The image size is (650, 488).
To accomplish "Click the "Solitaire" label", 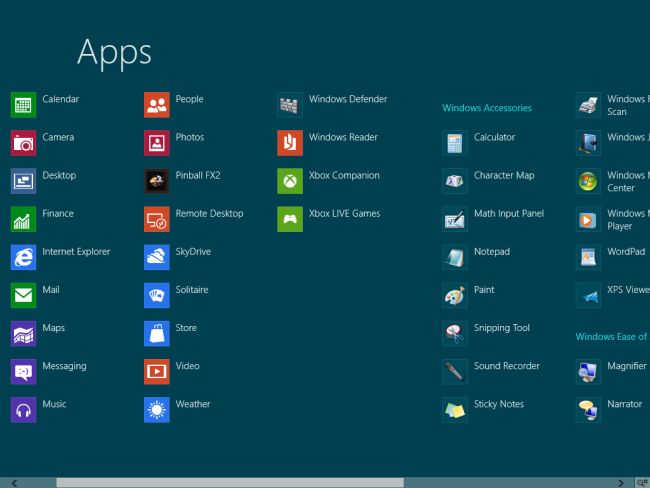I will (x=192, y=290).
